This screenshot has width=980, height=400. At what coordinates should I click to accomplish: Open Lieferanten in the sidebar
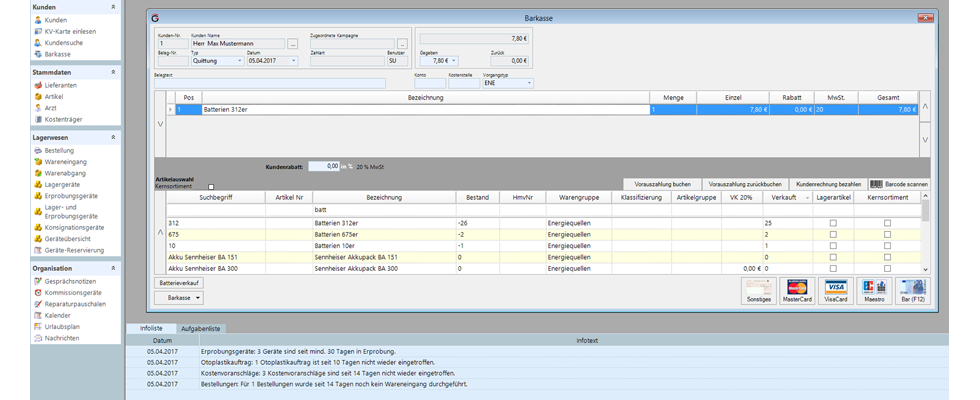tap(60, 85)
